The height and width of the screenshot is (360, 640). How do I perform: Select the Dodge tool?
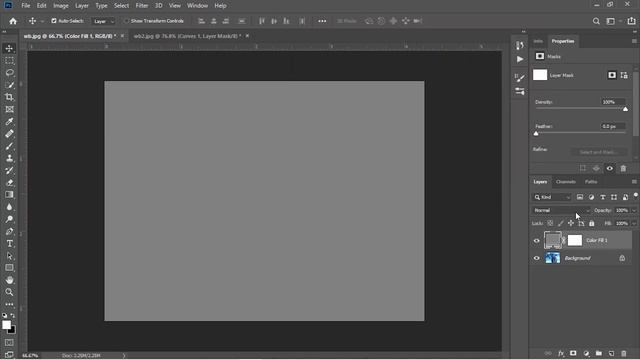pos(9,219)
